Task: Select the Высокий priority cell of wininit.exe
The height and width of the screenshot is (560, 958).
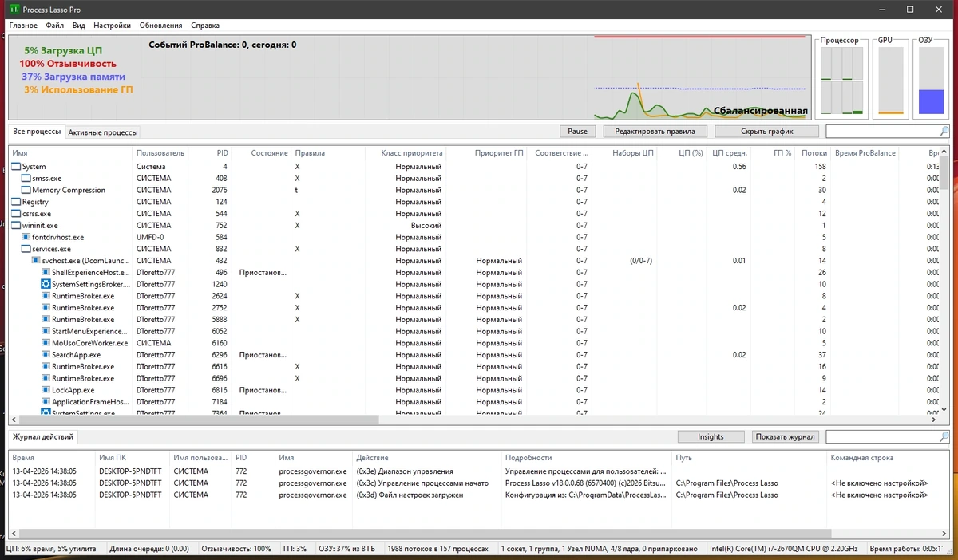Action: point(406,226)
